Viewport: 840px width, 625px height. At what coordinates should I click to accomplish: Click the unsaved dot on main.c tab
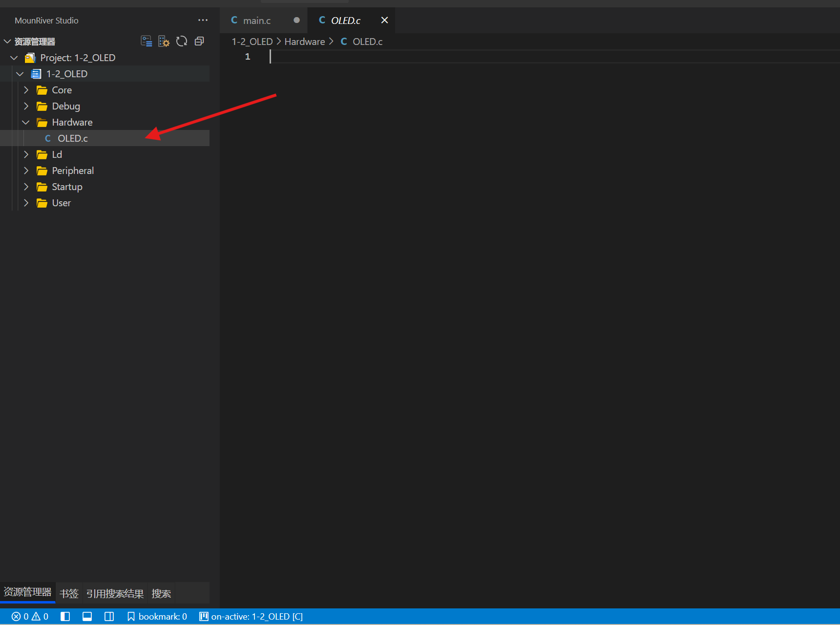pyautogui.click(x=296, y=20)
